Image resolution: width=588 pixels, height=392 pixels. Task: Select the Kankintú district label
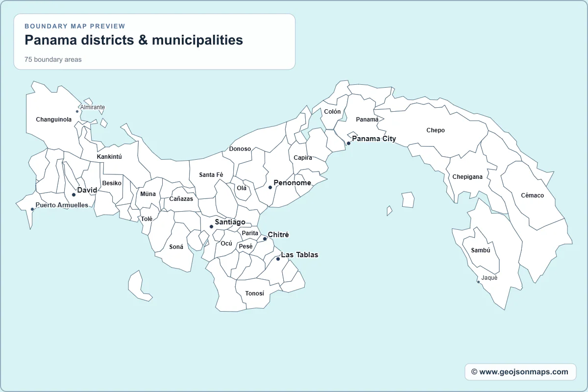109,157
